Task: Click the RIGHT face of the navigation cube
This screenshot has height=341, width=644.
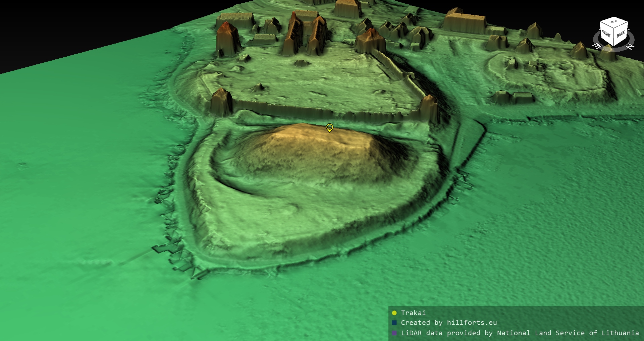Action: (x=606, y=34)
